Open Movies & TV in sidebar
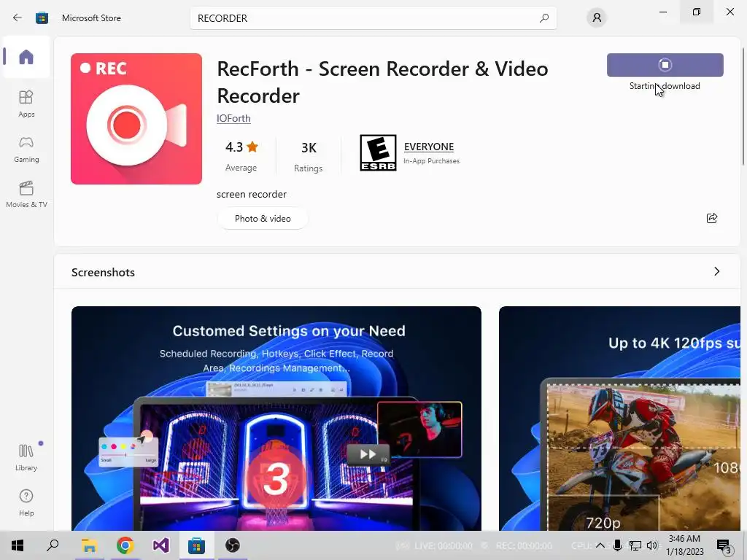This screenshot has height=560, width=747. (26, 194)
